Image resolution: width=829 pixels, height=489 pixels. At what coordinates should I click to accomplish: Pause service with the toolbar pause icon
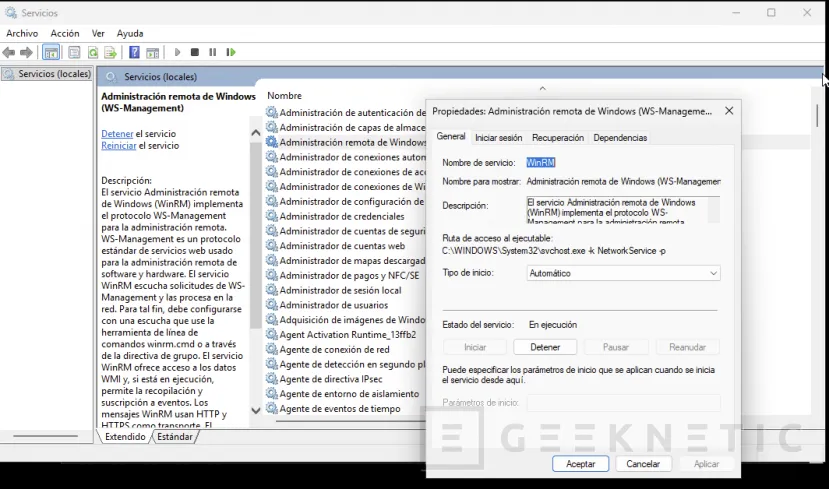[x=213, y=52]
